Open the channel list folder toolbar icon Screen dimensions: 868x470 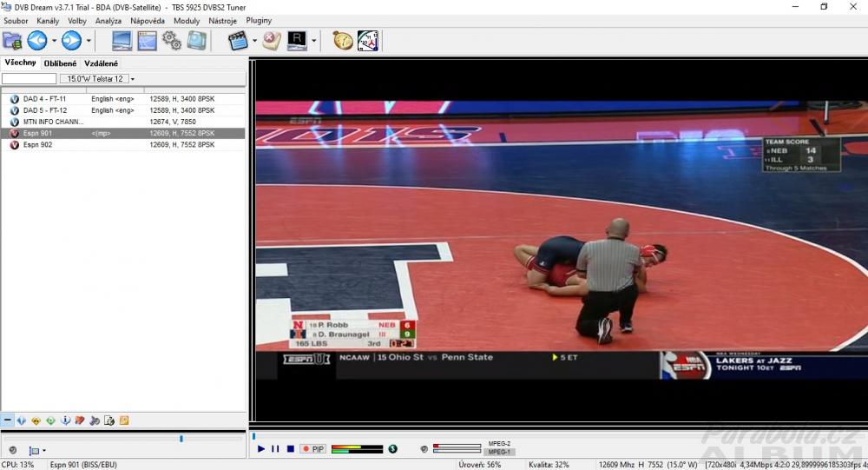click(x=12, y=41)
